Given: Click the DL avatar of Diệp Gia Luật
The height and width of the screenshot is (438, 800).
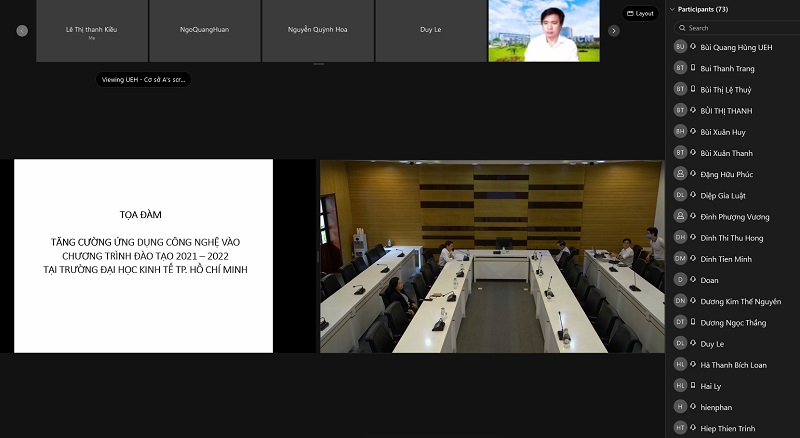Looking at the screenshot, I should pyautogui.click(x=680, y=195).
